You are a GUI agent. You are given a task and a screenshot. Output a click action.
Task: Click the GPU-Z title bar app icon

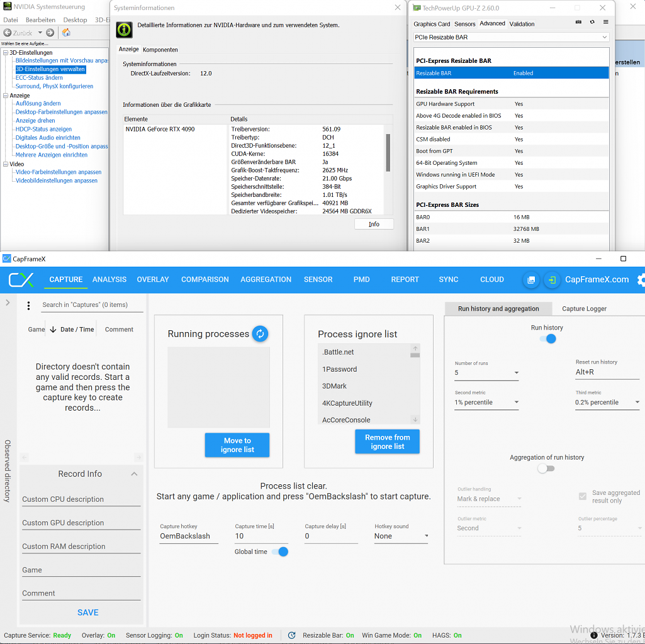417,8
